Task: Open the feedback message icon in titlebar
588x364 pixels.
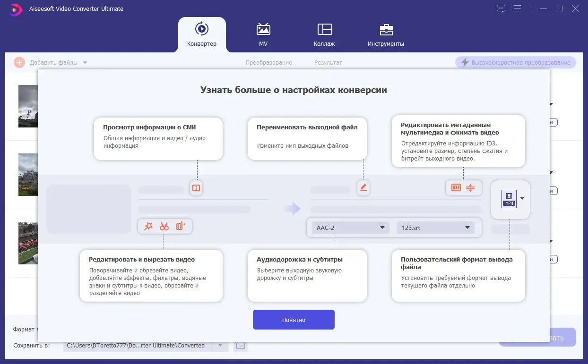Action: coord(501,8)
